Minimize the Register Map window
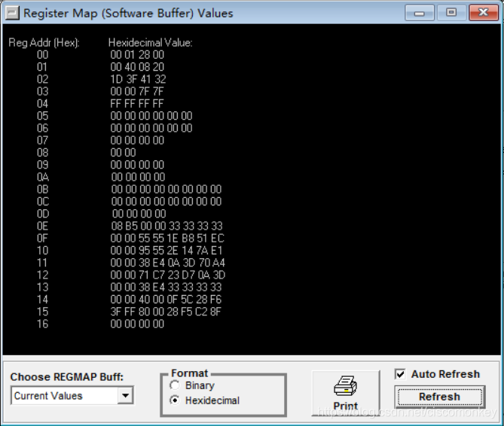504x426 pixels. click(420, 13)
